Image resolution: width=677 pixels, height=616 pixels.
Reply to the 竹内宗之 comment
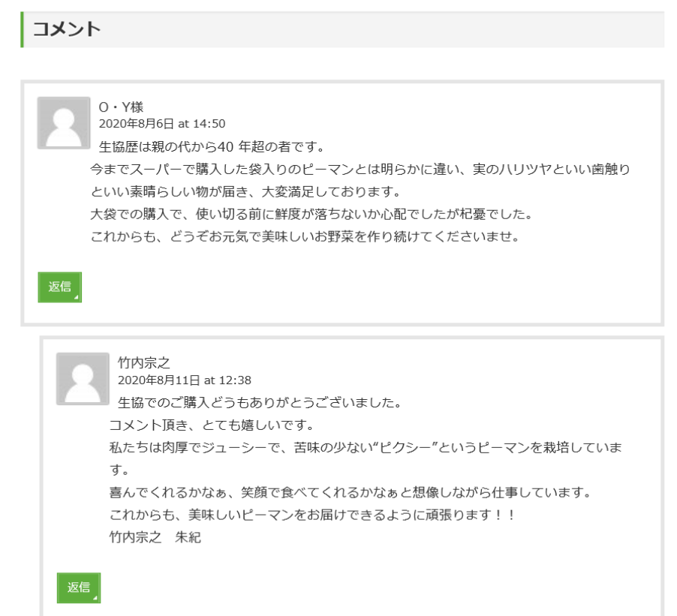point(78,587)
